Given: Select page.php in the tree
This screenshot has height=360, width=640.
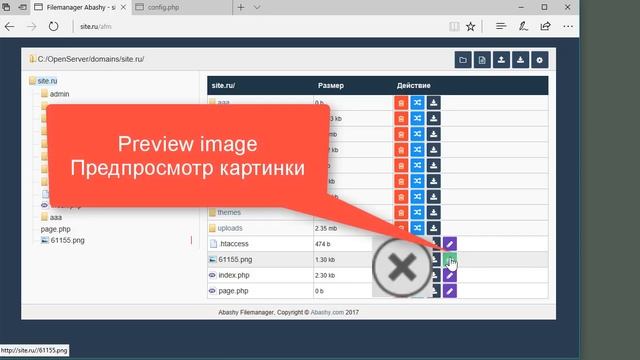Looking at the screenshot, I should [x=56, y=229].
